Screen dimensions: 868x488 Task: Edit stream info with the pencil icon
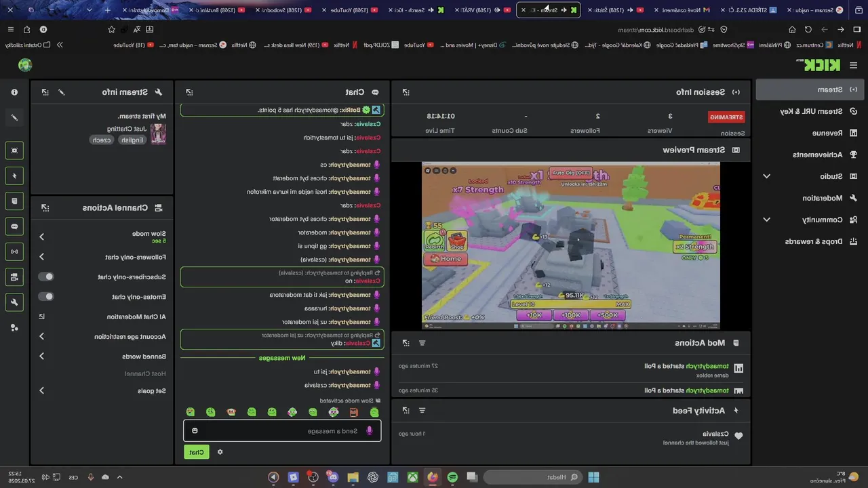tap(61, 92)
